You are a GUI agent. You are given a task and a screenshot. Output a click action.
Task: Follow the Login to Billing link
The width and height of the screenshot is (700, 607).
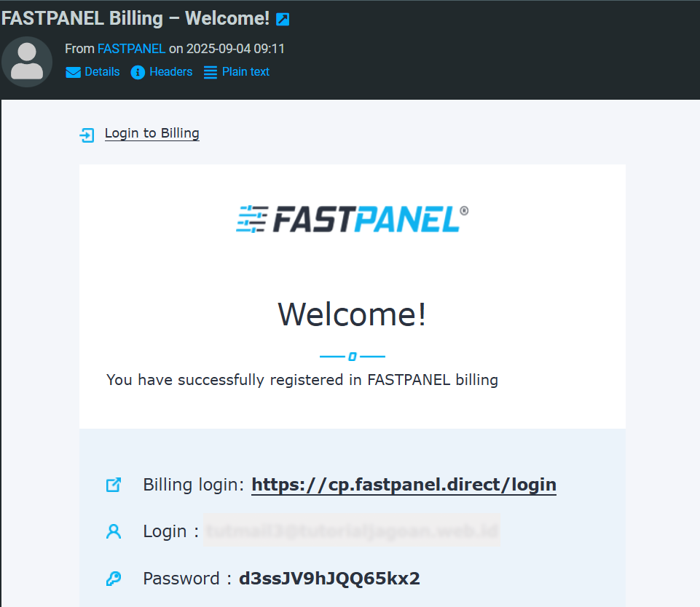tap(152, 133)
